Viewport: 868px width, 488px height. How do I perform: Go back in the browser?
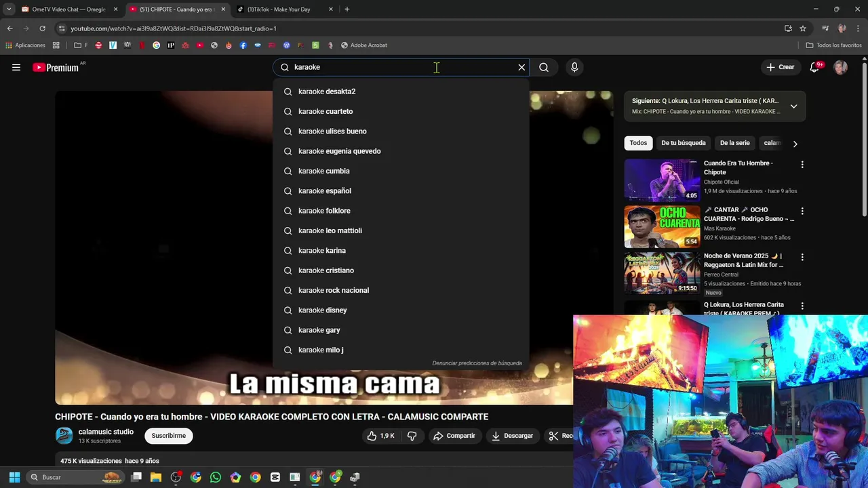pos(9,28)
